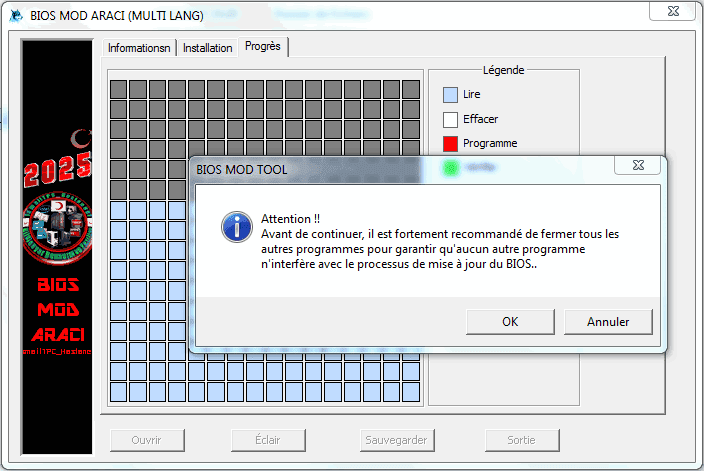
Task: Click the blue information icon in the dialog
Action: 237,226
